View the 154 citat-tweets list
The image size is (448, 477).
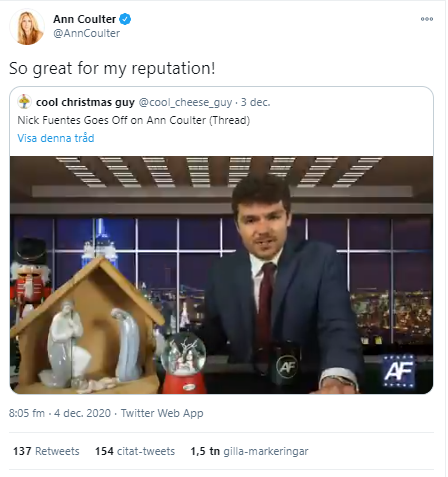[135, 451]
